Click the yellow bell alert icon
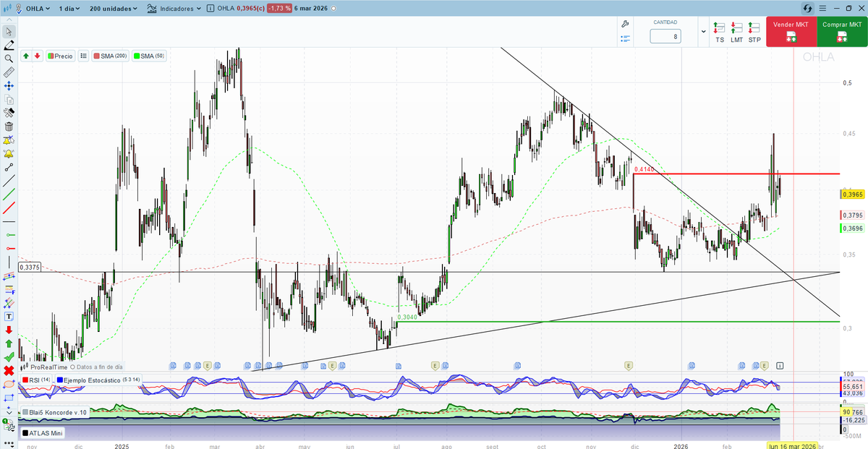 [9, 153]
